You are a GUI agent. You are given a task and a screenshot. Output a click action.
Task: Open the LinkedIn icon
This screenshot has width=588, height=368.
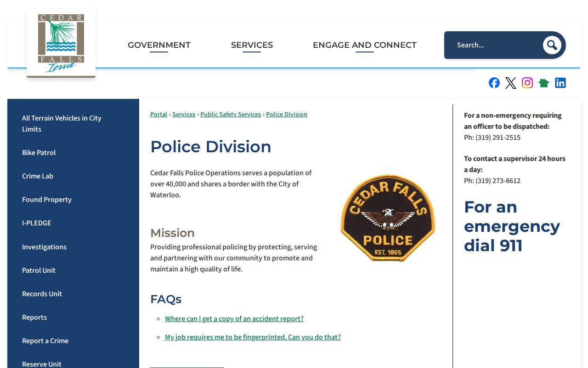coord(560,83)
